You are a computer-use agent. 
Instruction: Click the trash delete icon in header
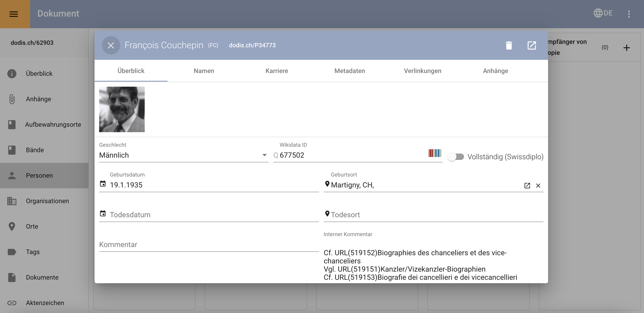point(509,45)
